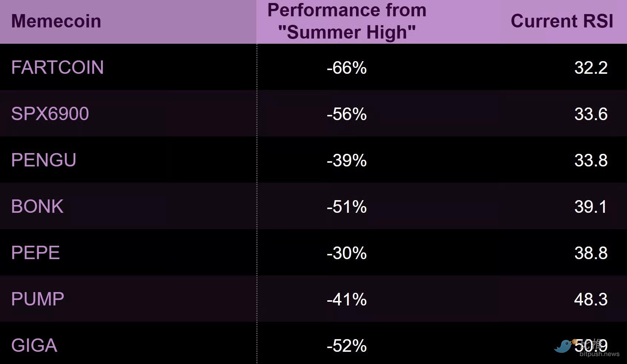Click the Memecoin column header
The image size is (627, 364).
pos(56,21)
